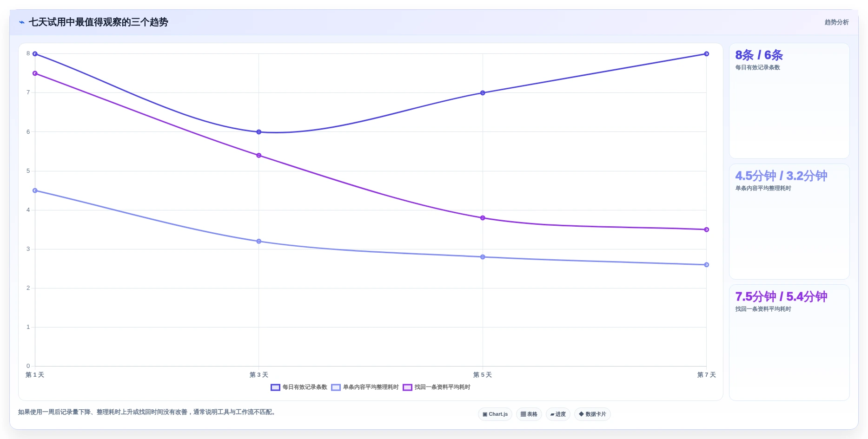
Task: Click the footnote text about 工具与工作流不匹配
Action: [148, 412]
